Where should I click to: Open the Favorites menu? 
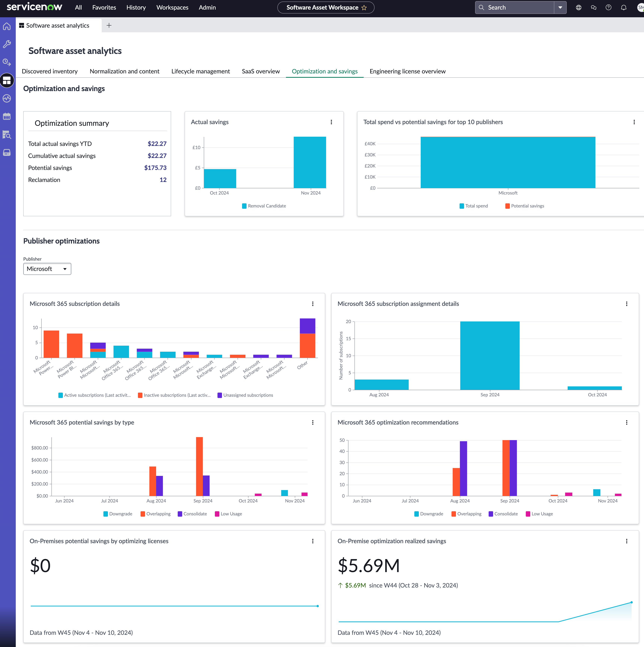point(104,7)
